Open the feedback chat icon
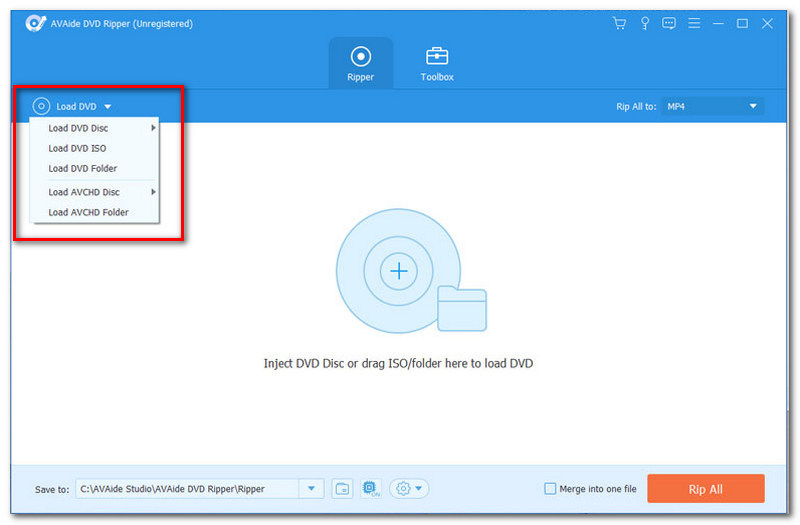 (x=669, y=23)
